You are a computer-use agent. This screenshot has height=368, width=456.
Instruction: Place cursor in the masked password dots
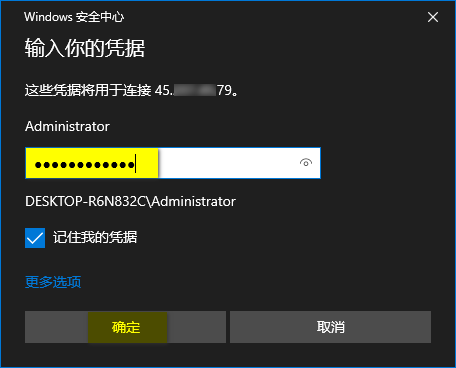tap(85, 165)
